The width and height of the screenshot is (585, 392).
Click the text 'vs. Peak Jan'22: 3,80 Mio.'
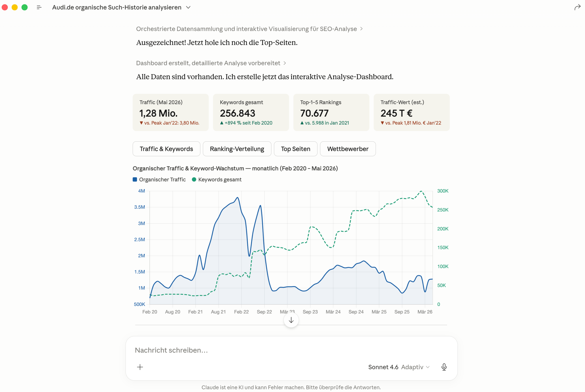172,123
